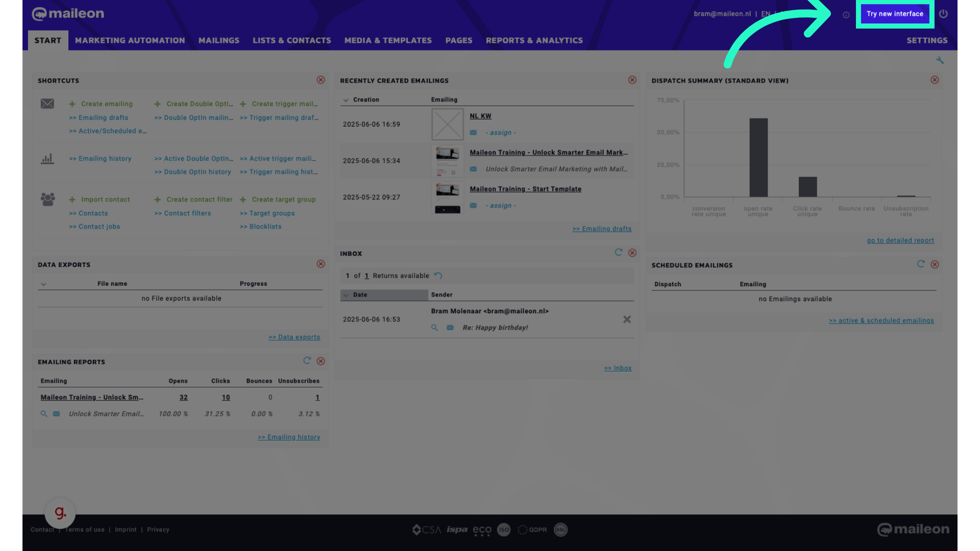Image resolution: width=980 pixels, height=551 pixels.
Task: Refresh the Emailing Reports widget
Action: coord(307,361)
